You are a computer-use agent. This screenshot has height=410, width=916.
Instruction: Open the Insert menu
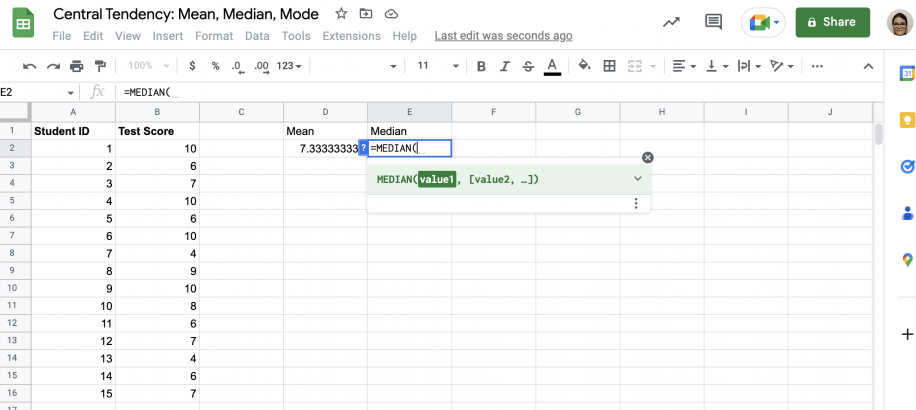[x=168, y=36]
